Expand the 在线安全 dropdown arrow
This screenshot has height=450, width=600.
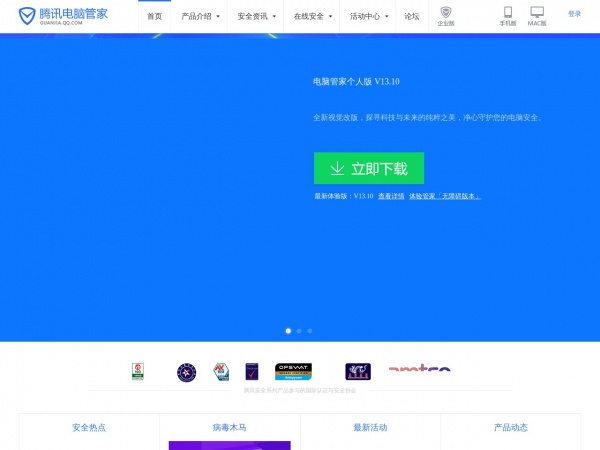tap(331, 16)
